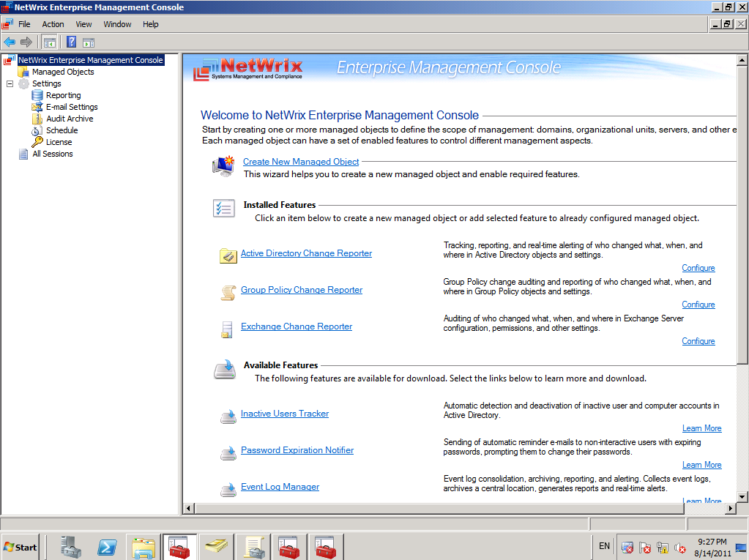Click Configure for Active Directory Change Reporter
The width and height of the screenshot is (749, 560).
[x=698, y=268]
